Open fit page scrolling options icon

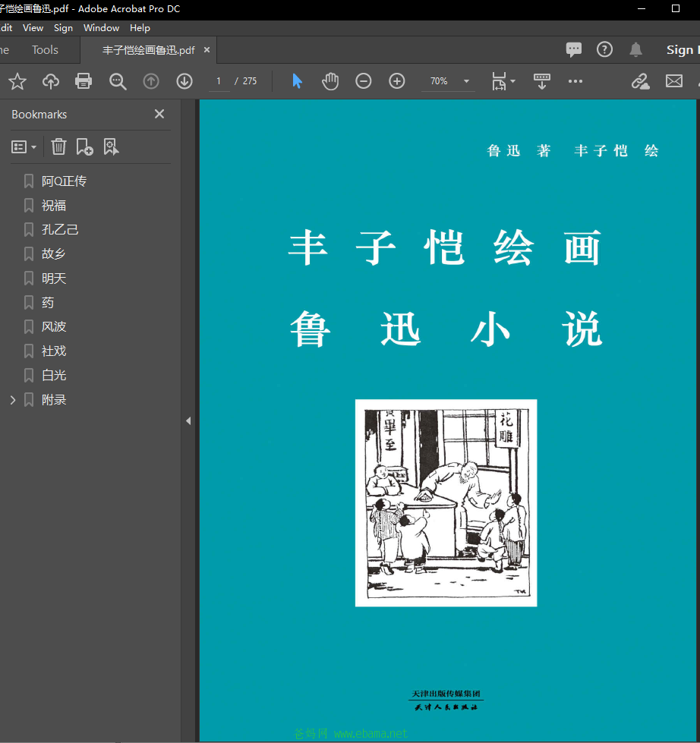(503, 81)
